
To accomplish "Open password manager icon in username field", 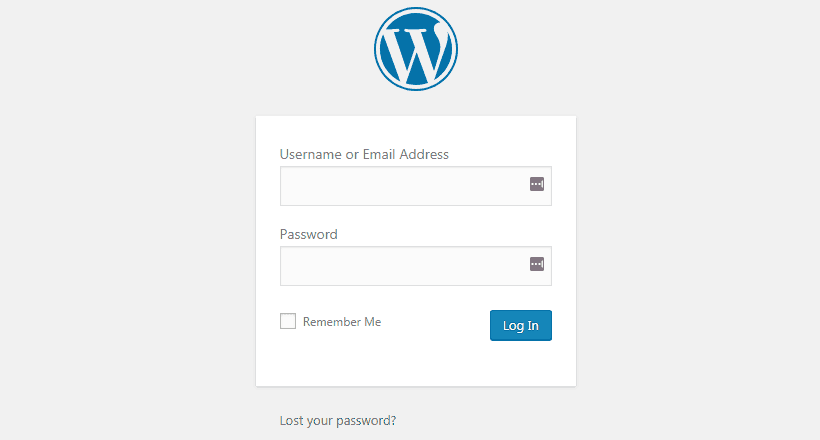I will coord(537,184).
